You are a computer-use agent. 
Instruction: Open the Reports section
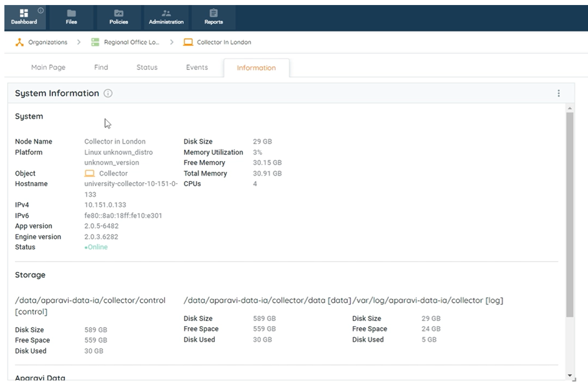(x=213, y=17)
